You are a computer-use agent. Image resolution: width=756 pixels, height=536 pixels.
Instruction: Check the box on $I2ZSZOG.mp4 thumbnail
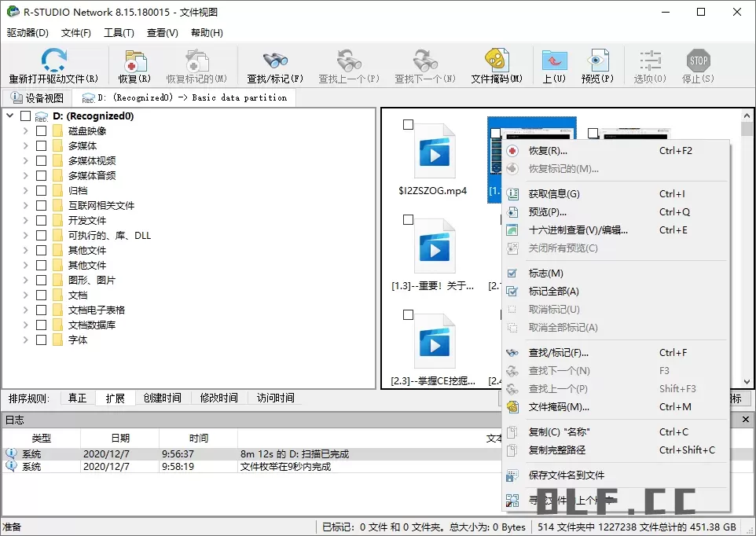[x=407, y=124]
